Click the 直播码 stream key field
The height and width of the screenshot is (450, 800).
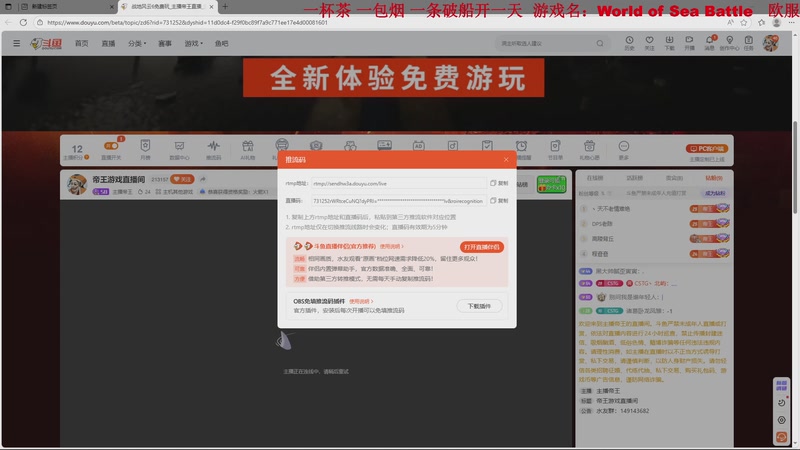coord(398,201)
